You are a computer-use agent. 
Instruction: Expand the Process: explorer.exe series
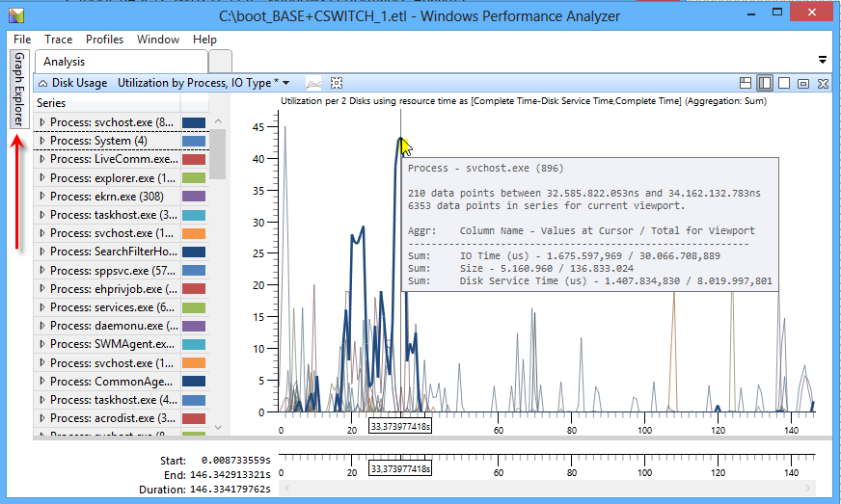click(42, 178)
